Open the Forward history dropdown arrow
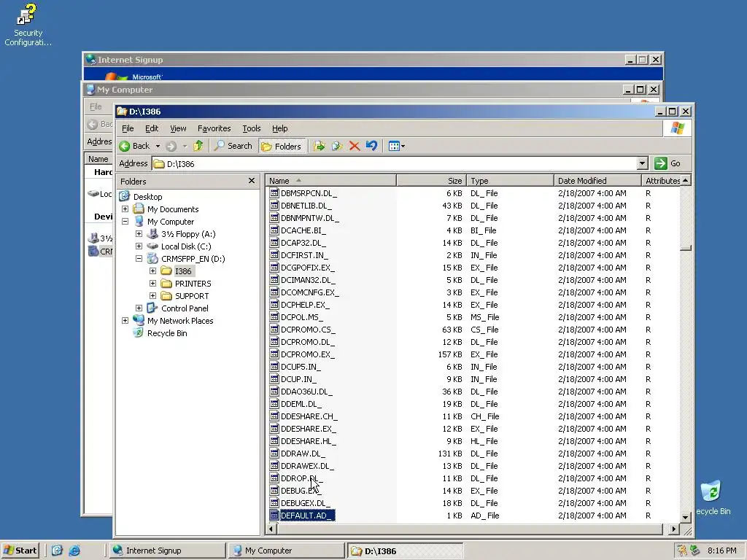747x560 pixels. (185, 146)
